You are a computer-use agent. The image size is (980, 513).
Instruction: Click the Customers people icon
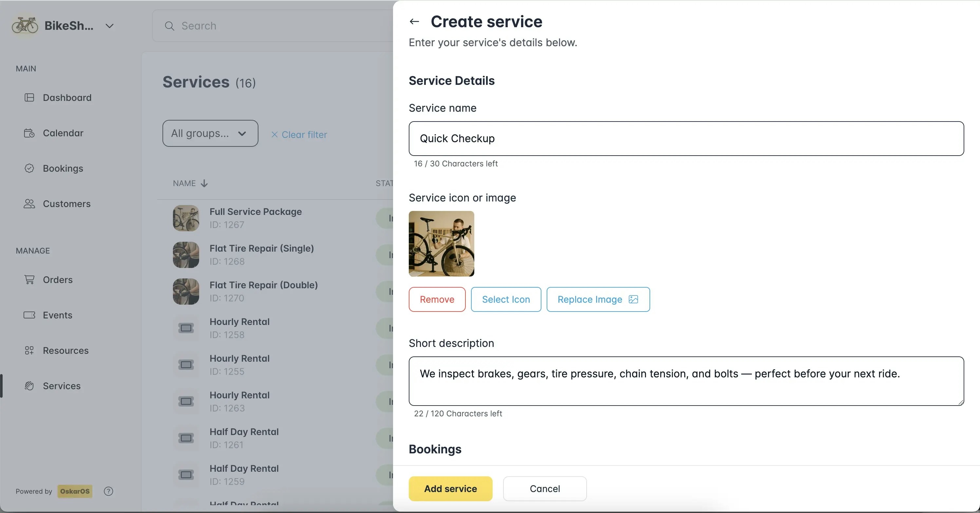click(x=29, y=204)
